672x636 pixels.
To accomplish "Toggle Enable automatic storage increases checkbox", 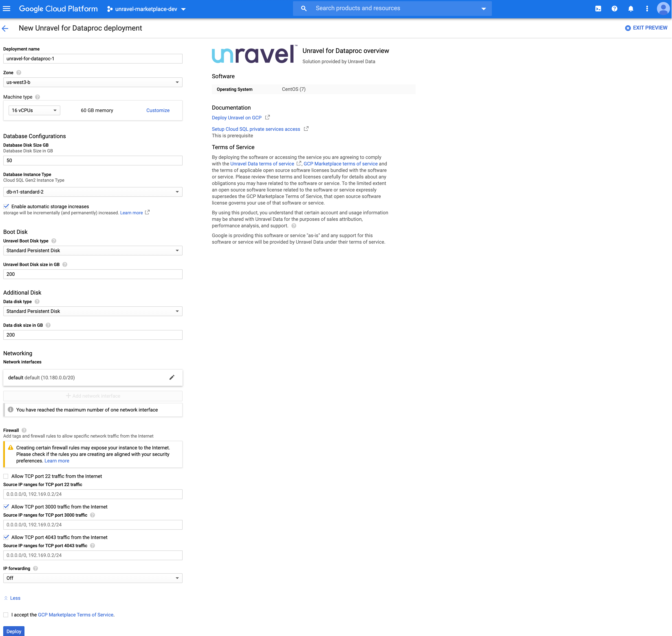I will pos(6,207).
